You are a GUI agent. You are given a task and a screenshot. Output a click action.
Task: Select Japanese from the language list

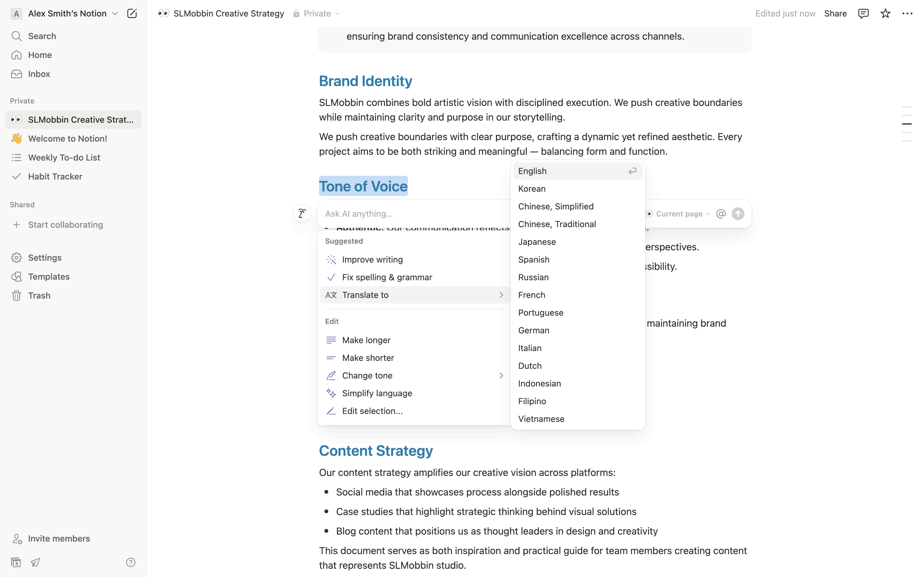point(537,242)
